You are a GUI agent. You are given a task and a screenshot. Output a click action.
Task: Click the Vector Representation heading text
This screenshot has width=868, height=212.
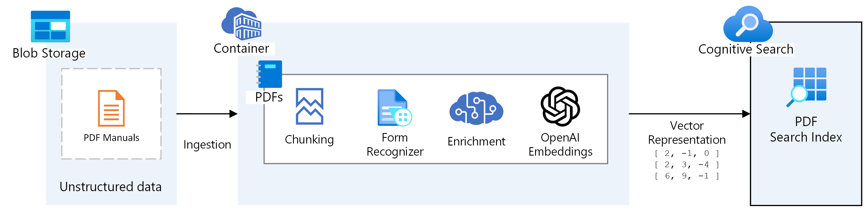687,133
